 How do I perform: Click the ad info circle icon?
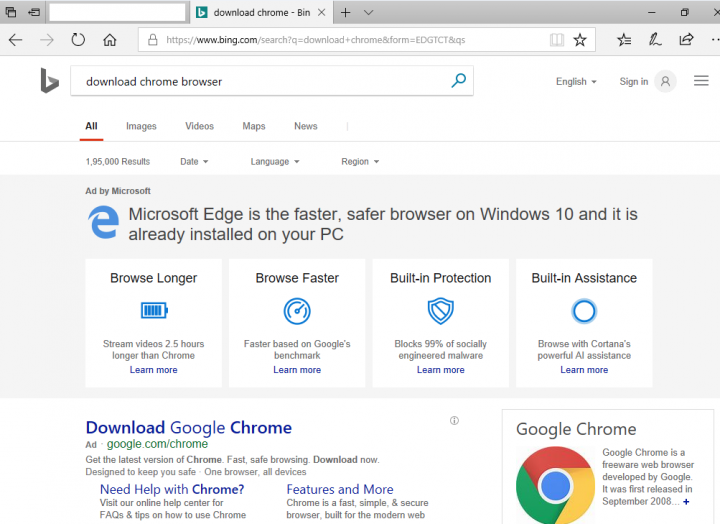tap(454, 421)
